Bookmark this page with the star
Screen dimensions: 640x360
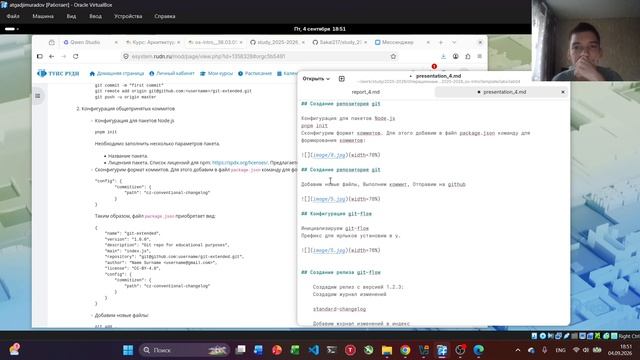(x=393, y=56)
